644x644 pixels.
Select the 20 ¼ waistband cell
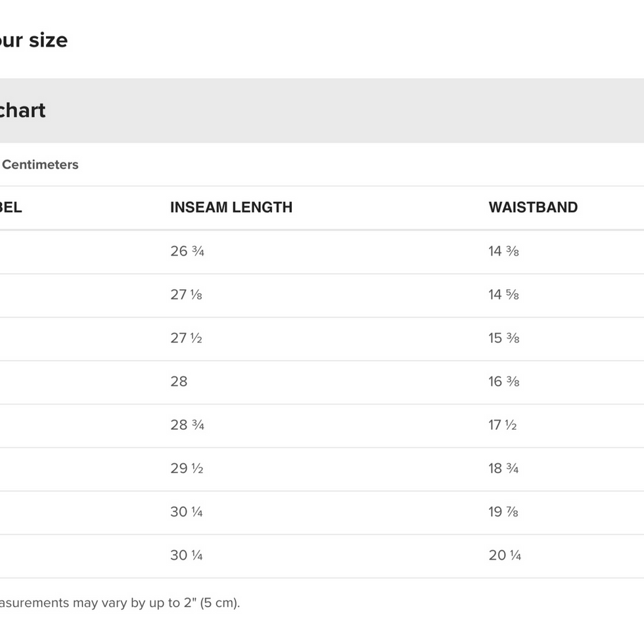pos(505,555)
